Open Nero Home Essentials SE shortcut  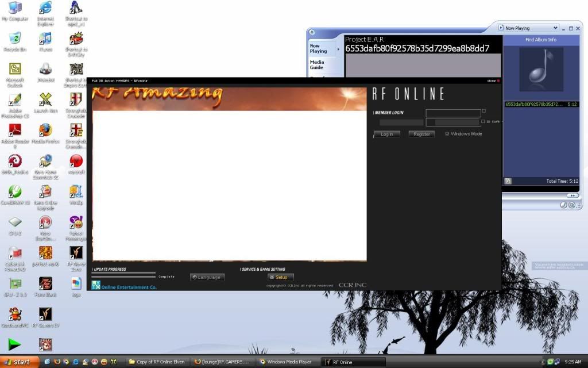(45, 167)
